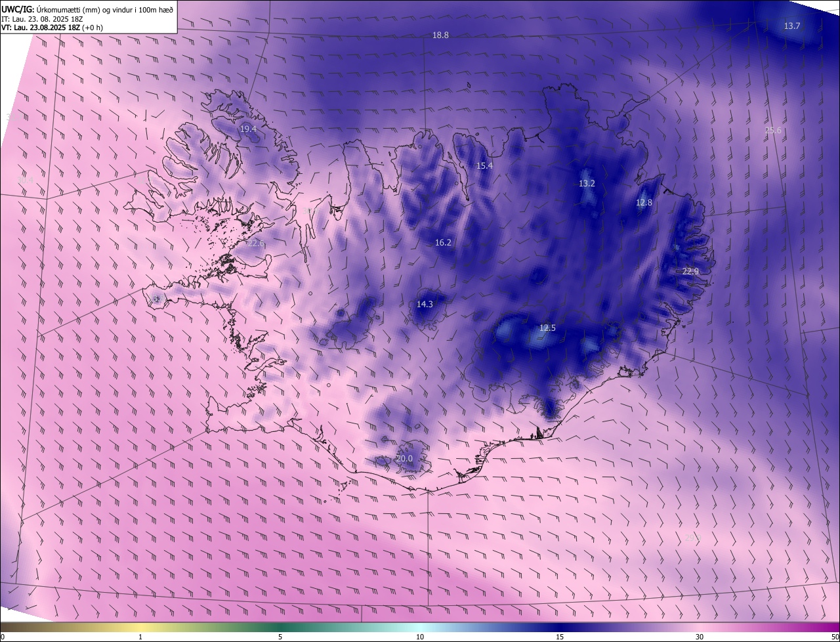Screen dimensions: 840x642
Task: Select the 1 tick on the color scale
Action: (x=140, y=637)
